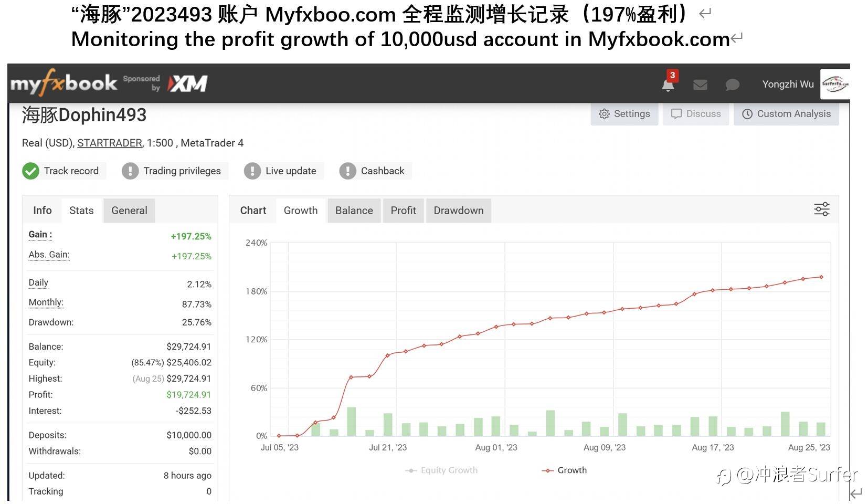Select the Updated value 8 hours ago
Viewport: 868px width, 504px height.
(187, 476)
